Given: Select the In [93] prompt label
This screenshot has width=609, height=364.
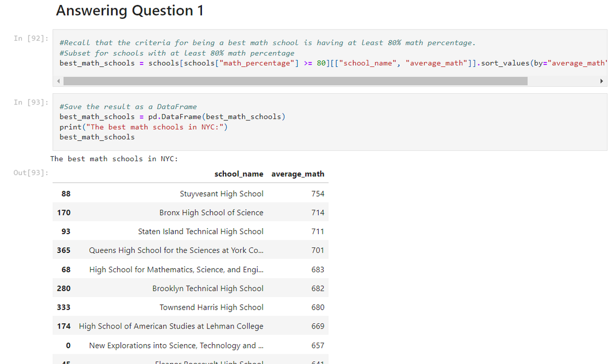Looking at the screenshot, I should [x=31, y=102].
